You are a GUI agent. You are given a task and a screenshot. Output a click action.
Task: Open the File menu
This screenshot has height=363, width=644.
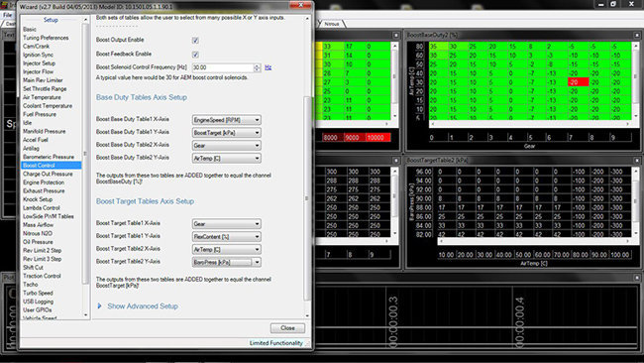click(x=7, y=15)
